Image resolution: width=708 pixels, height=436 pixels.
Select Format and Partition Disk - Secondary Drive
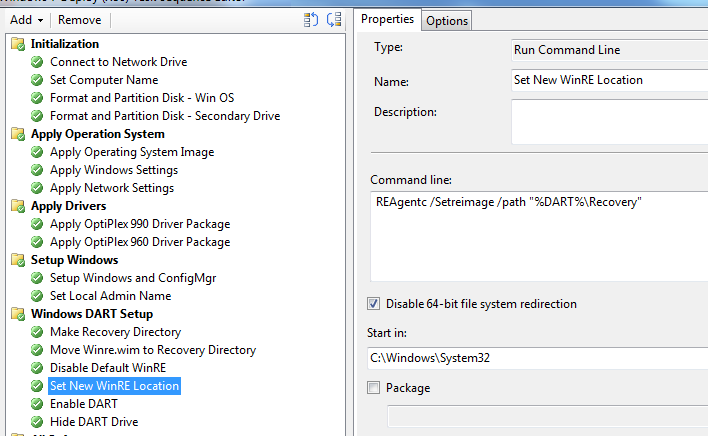click(165, 116)
